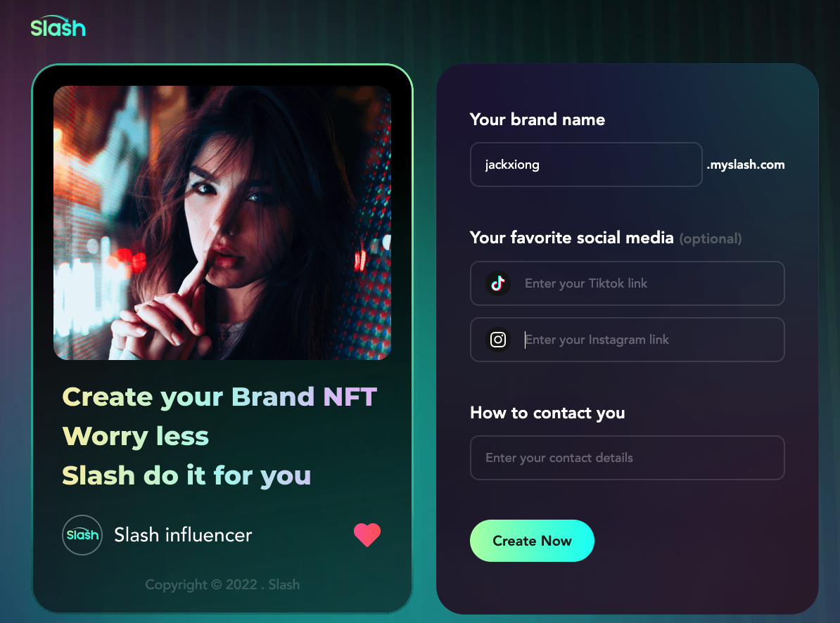Viewport: 840px width, 623px height.
Task: Click the TikTok icon
Action: tap(497, 283)
